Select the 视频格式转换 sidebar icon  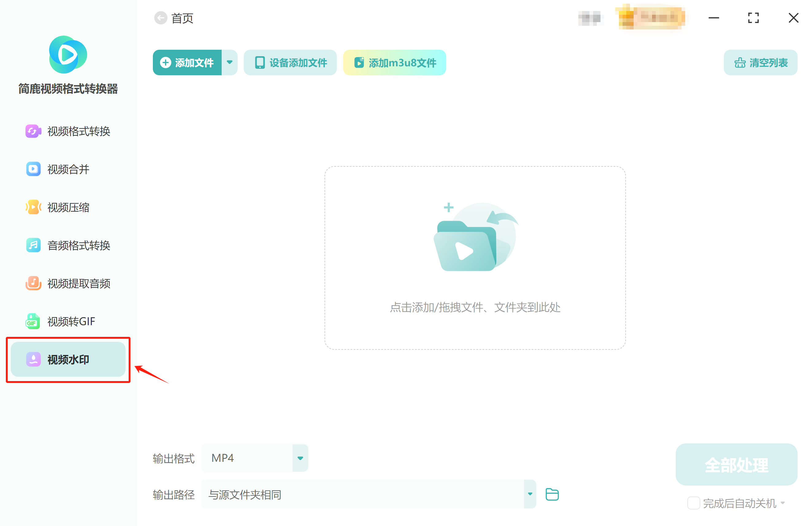33,131
